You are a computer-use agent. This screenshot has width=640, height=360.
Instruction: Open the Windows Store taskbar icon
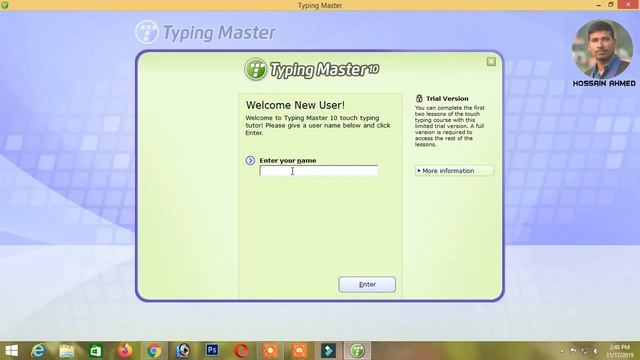pyautogui.click(x=96, y=351)
